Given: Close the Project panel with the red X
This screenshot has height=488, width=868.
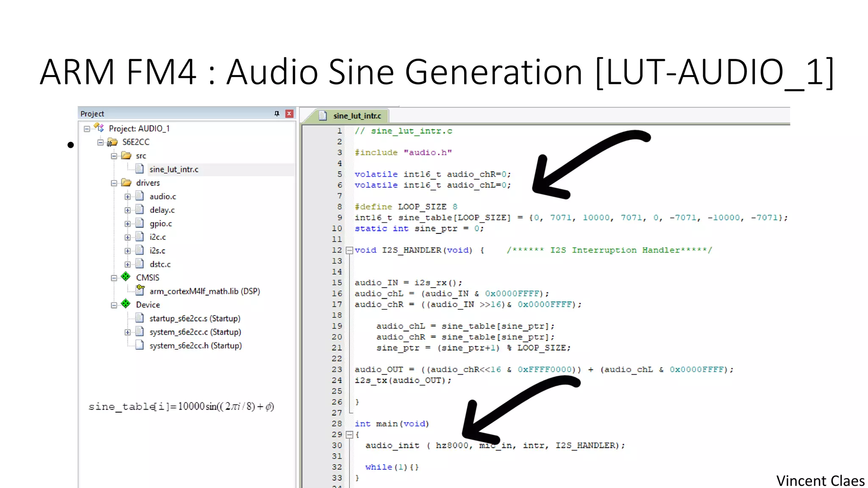Looking at the screenshot, I should 289,114.
